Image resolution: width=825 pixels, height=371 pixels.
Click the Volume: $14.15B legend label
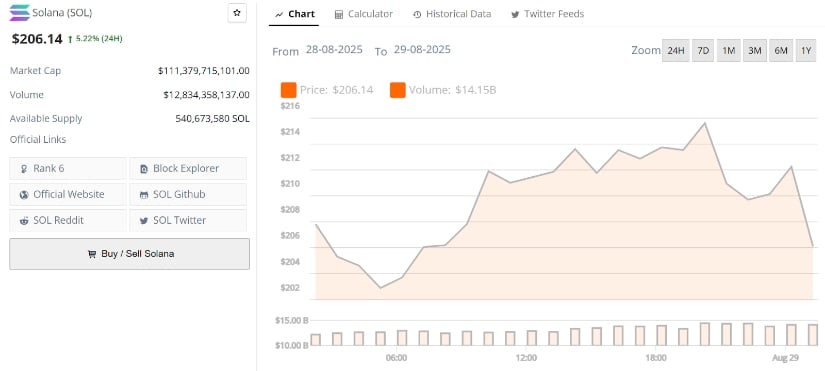[452, 90]
